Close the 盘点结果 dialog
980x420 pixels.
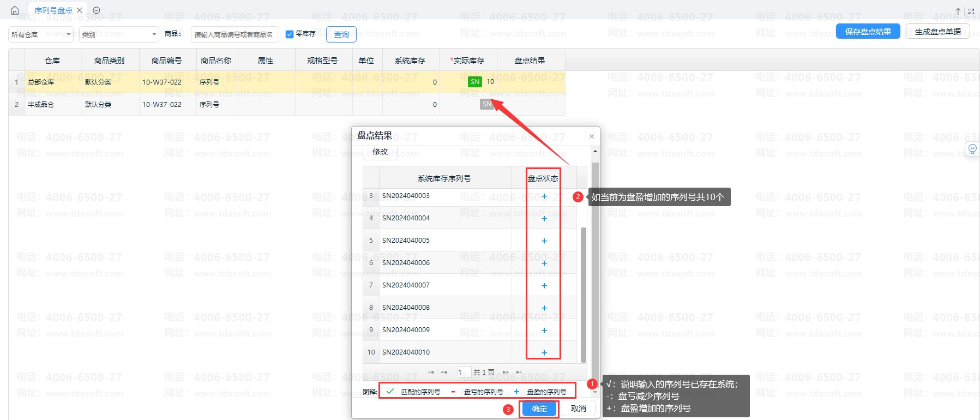[592, 136]
